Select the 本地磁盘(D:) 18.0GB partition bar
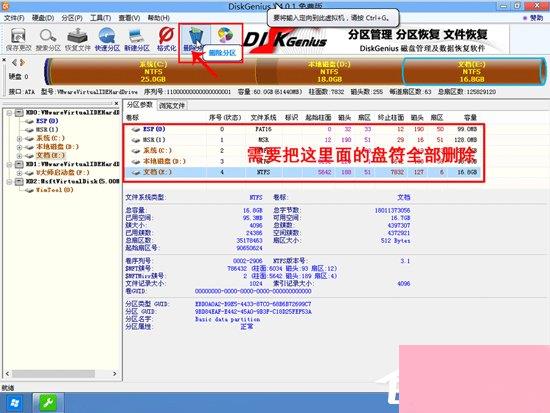550x413 pixels. (329, 72)
